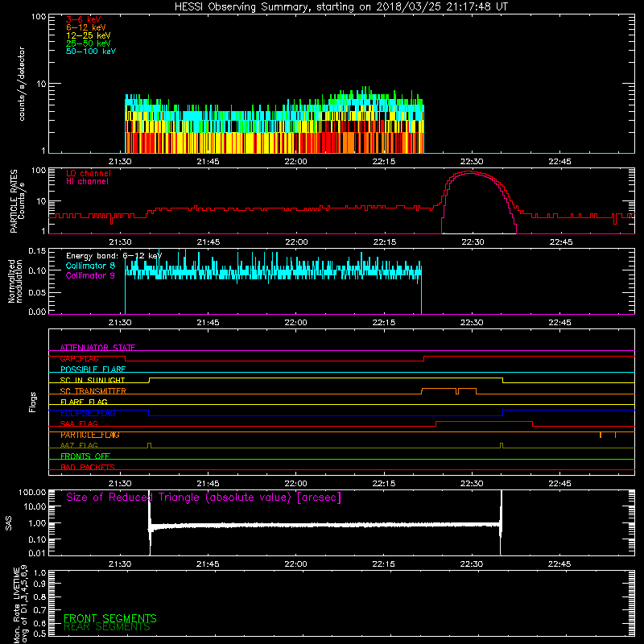
Task: Click the FRONTS_OFF flag label
Action: point(85,456)
